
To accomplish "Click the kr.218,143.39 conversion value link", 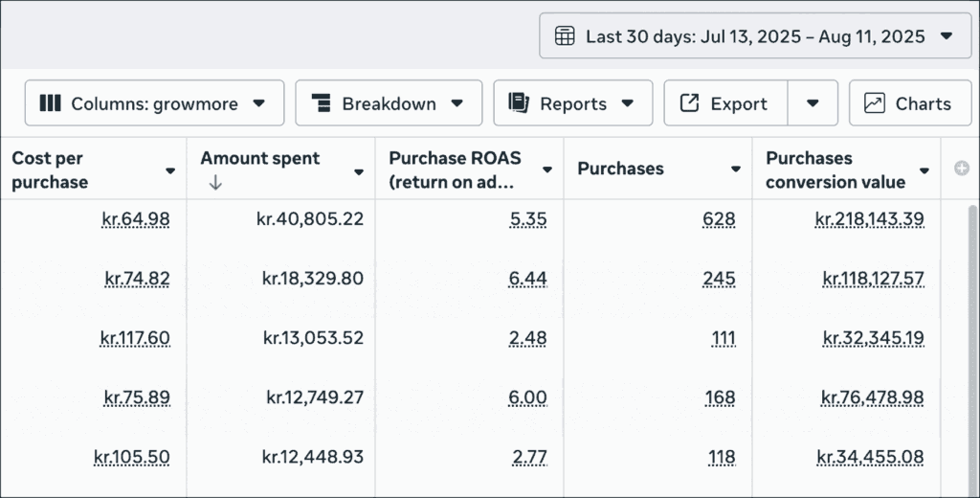I will coord(869,219).
